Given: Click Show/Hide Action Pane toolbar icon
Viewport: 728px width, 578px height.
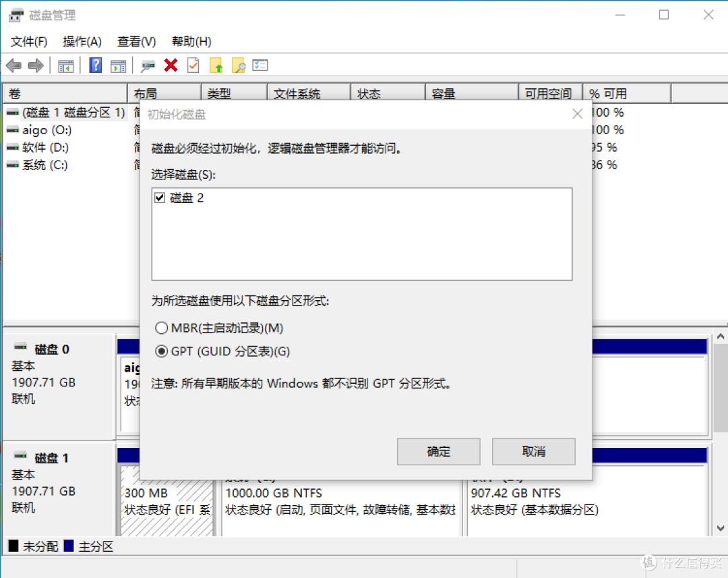Looking at the screenshot, I should tap(119, 66).
